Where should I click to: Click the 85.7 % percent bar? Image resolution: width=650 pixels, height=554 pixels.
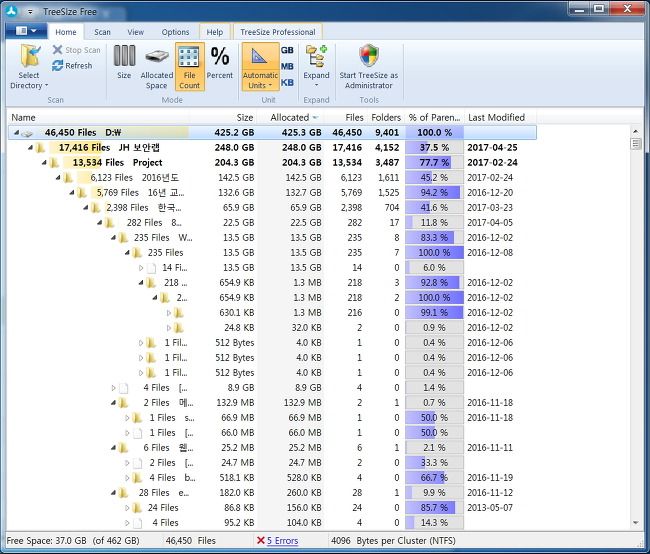click(x=434, y=508)
